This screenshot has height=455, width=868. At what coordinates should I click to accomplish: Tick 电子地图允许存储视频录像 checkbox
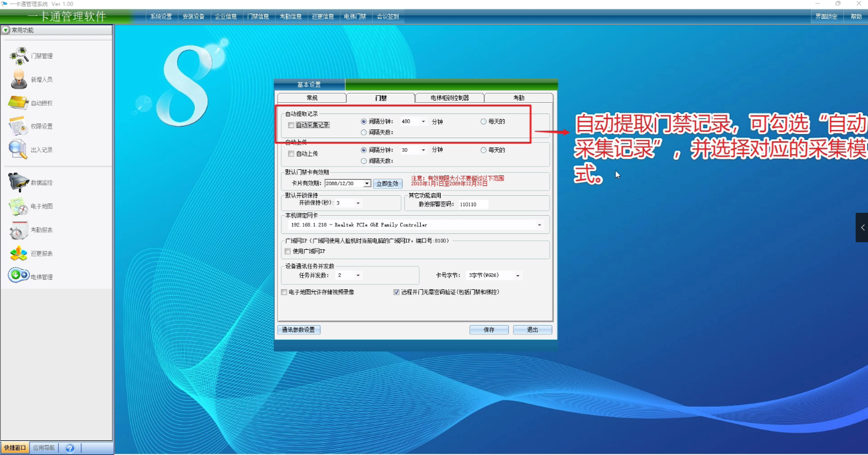285,292
